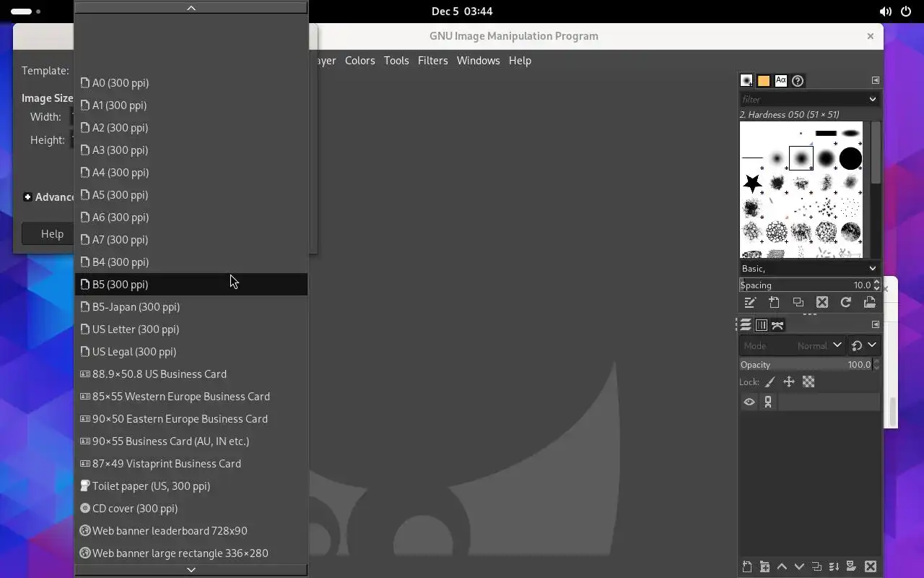Screen dimensions: 924x578
Task: Choose the A4 (300 ppi) template
Action: click(x=191, y=173)
